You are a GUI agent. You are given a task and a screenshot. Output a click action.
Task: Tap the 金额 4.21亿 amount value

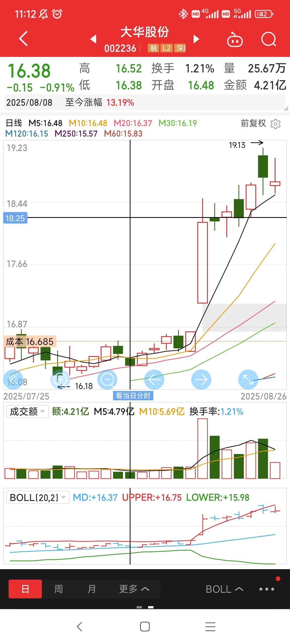270,85
